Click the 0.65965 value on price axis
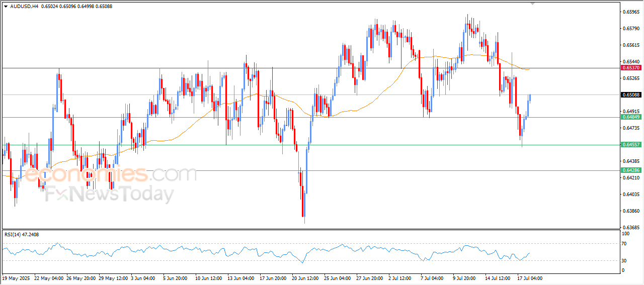The height and width of the screenshot is (285, 644). pyautogui.click(x=631, y=12)
